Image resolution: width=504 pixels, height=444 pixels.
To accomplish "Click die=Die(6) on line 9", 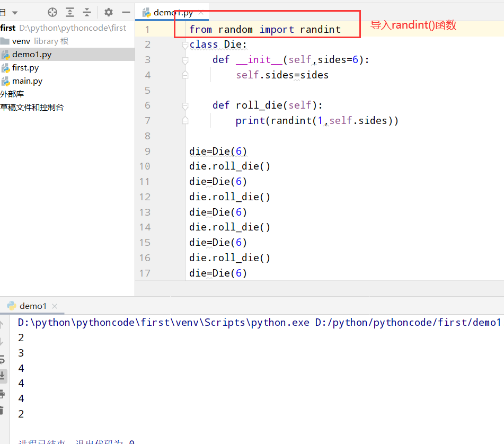I will pos(218,152).
